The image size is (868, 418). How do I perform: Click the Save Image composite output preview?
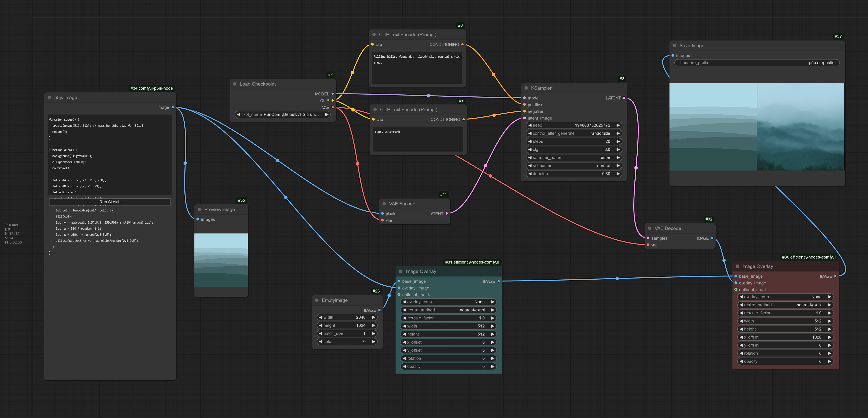757,127
